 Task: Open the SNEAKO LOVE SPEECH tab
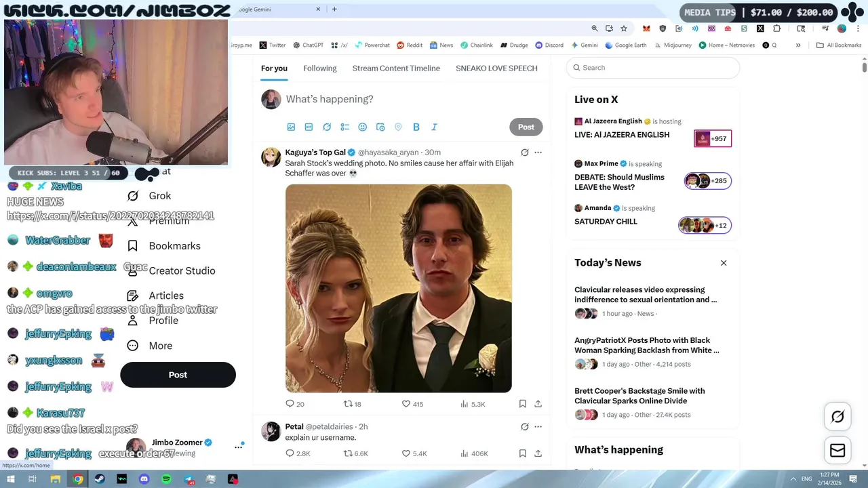click(x=496, y=68)
